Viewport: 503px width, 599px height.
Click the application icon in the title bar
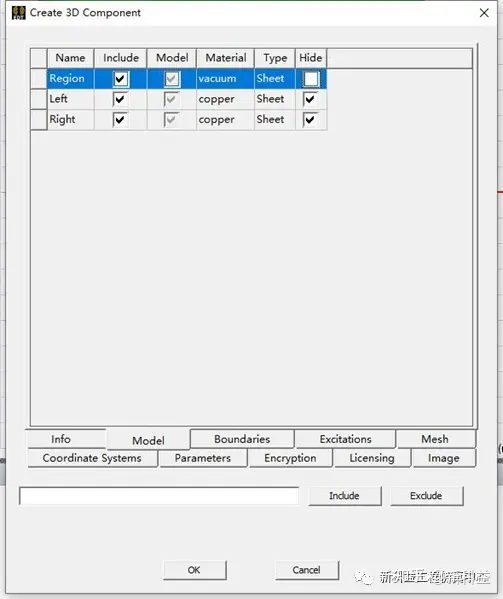(x=18, y=13)
